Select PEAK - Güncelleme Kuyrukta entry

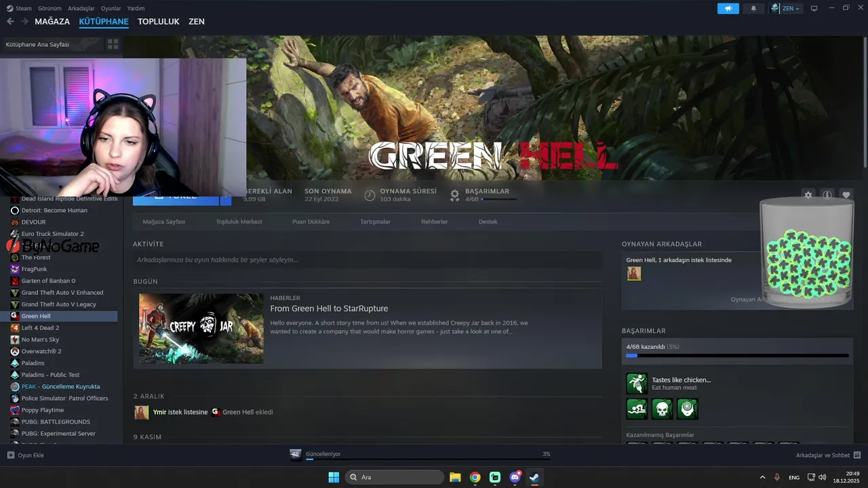click(60, 386)
